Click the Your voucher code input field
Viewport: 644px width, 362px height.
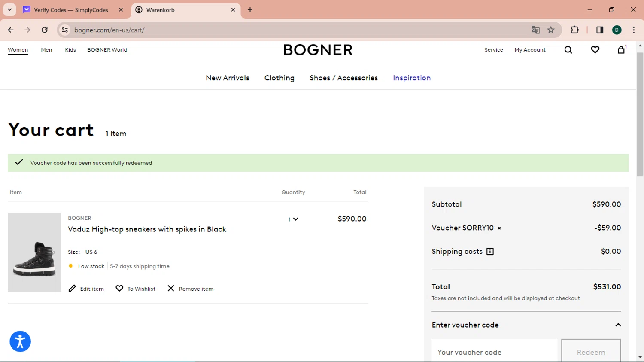pyautogui.click(x=495, y=350)
